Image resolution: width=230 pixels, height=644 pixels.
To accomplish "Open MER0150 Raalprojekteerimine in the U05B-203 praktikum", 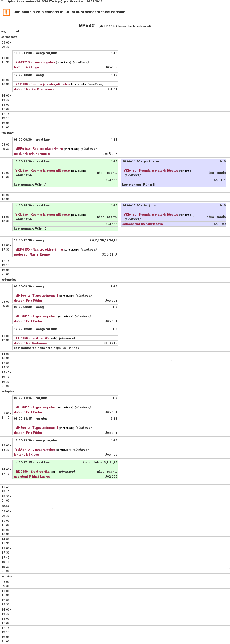I will (x=39, y=149).
